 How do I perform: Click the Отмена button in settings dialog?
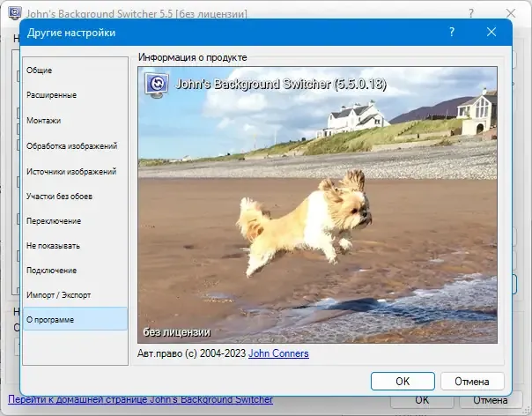[472, 381]
